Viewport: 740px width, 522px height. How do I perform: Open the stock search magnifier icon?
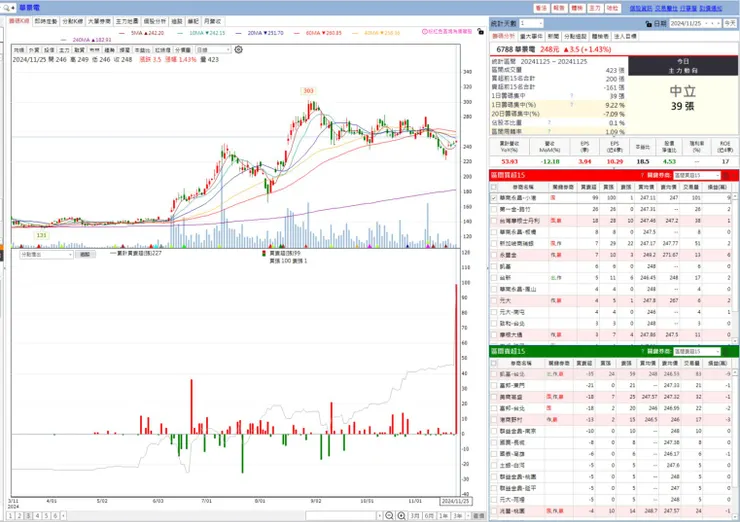click(x=7, y=8)
